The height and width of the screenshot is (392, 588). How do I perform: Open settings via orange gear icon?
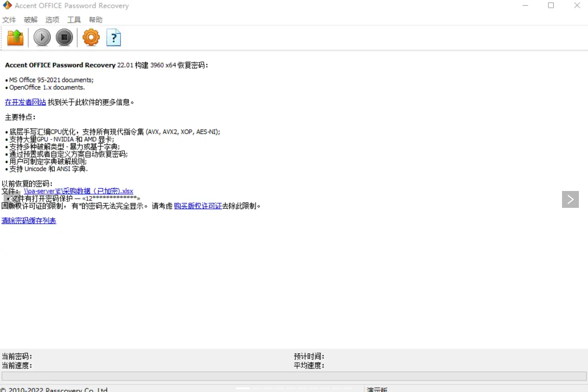pyautogui.click(x=91, y=37)
